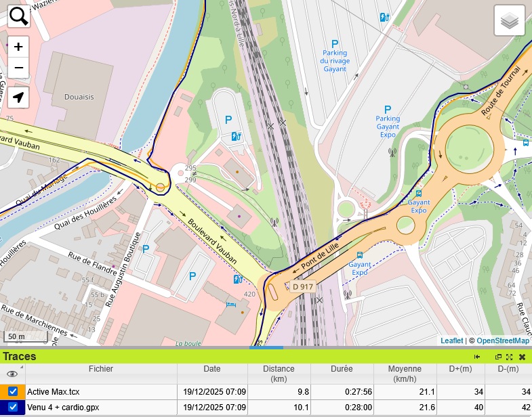This screenshot has width=532, height=417.
Task: Dock the Traces panel using arrow-to-bar icon
Action: 477,357
